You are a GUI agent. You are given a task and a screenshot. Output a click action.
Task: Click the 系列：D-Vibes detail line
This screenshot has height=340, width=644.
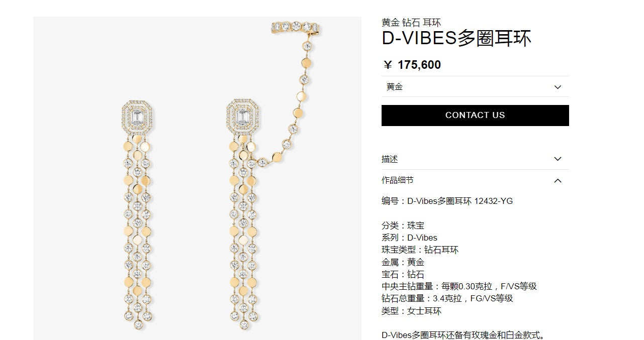(409, 238)
